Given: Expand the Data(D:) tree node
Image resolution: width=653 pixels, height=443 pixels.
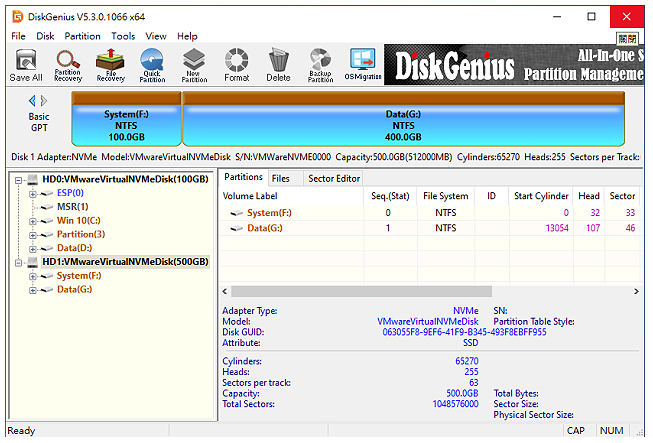Looking at the screenshot, I should coord(32,249).
